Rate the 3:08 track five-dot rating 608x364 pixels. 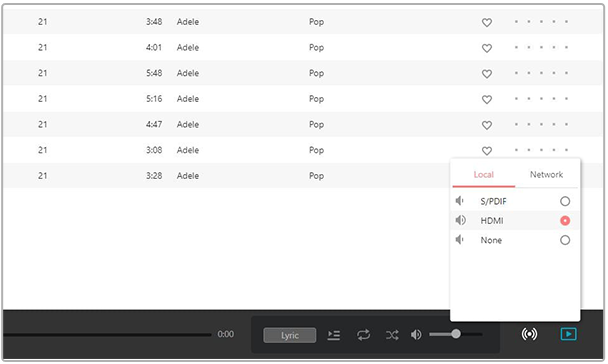point(541,150)
